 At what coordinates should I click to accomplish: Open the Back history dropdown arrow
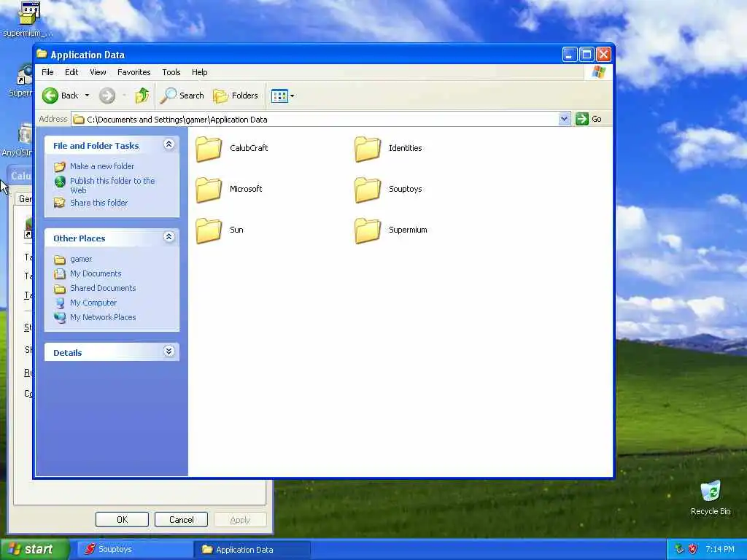click(x=88, y=96)
